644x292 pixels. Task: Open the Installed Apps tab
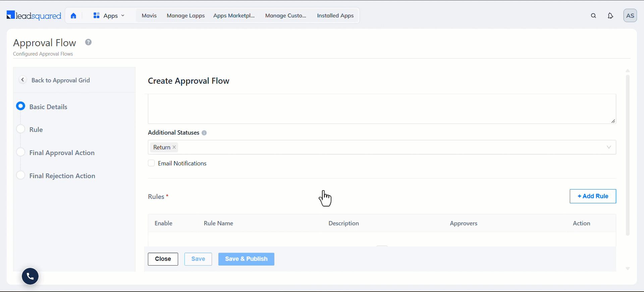click(x=335, y=16)
